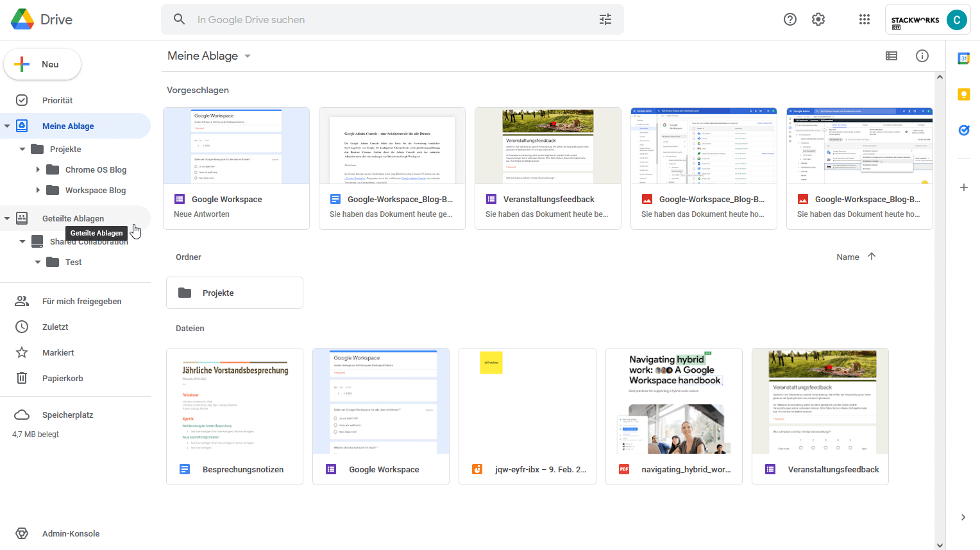Image resolution: width=980 pixels, height=550 pixels.
Task: Click the Google Drive logo
Action: point(22,19)
